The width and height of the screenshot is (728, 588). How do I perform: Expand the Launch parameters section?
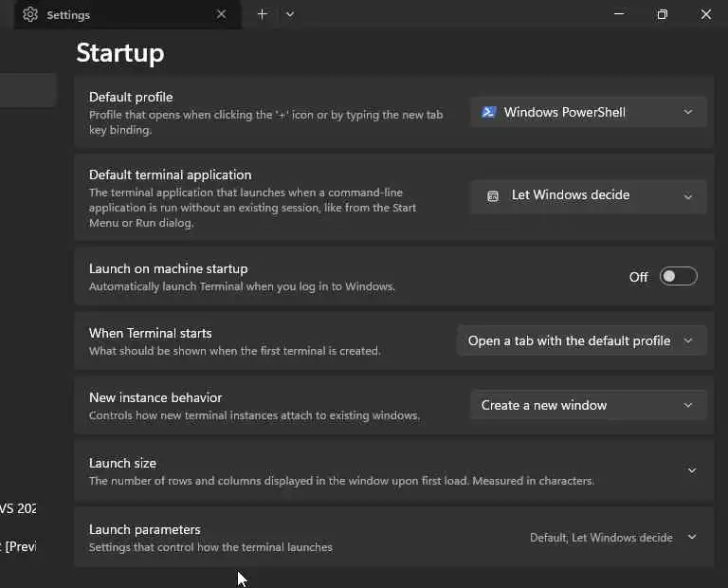(x=692, y=537)
